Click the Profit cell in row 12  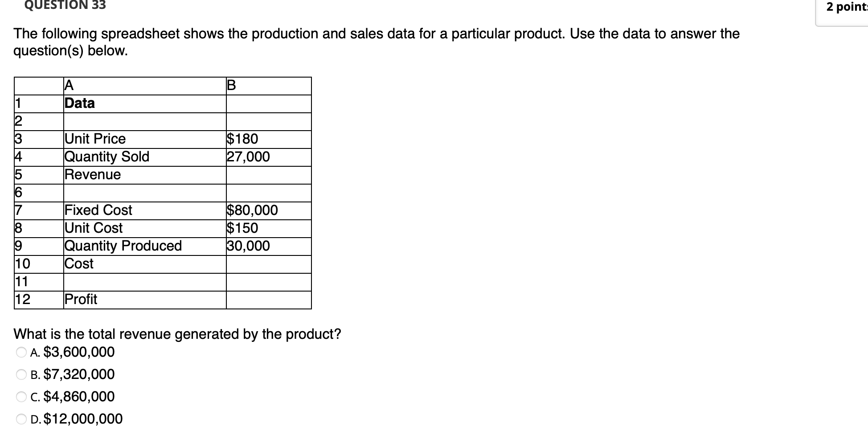(x=80, y=299)
